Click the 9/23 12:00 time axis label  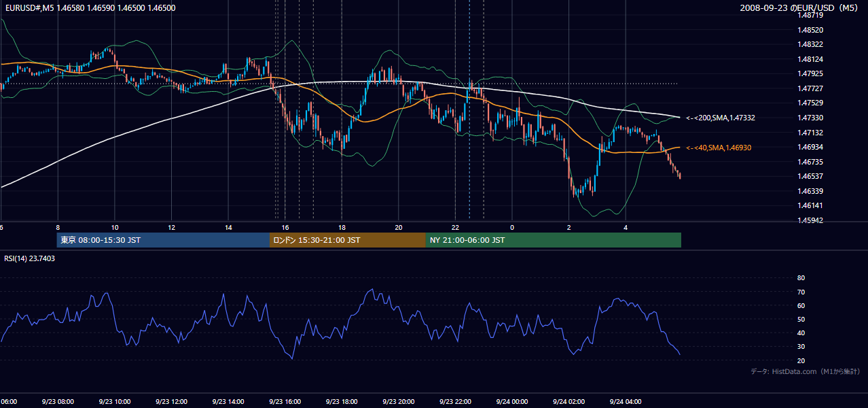171,402
